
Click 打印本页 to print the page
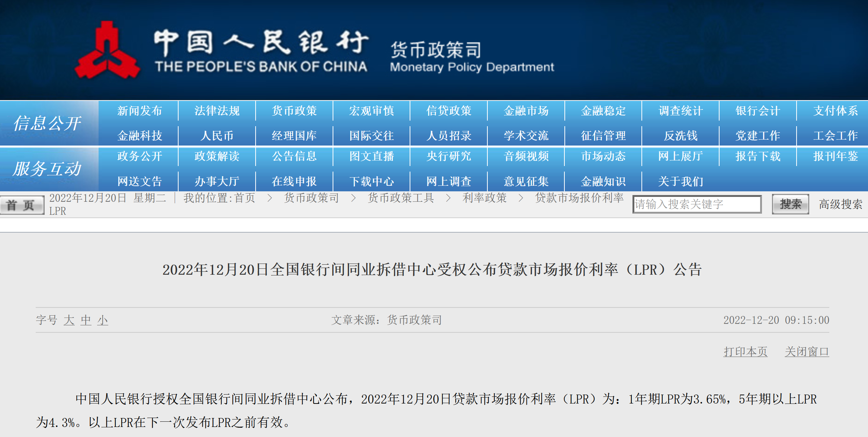(x=745, y=351)
